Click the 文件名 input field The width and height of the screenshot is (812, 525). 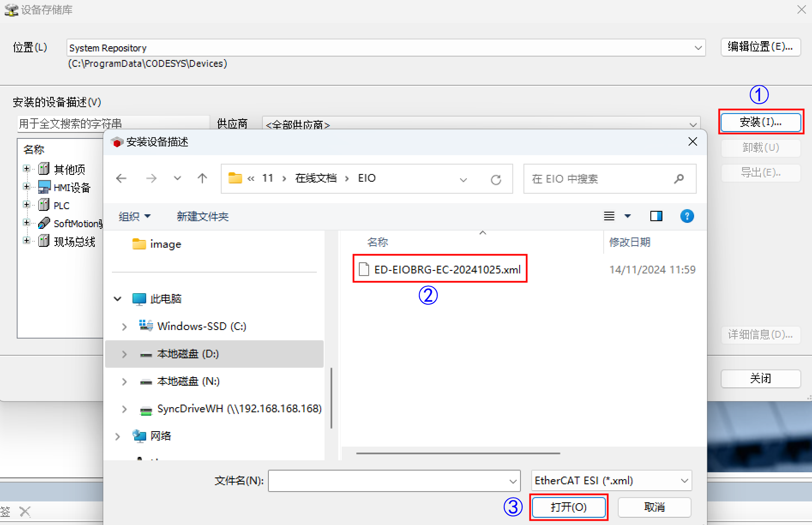point(388,481)
